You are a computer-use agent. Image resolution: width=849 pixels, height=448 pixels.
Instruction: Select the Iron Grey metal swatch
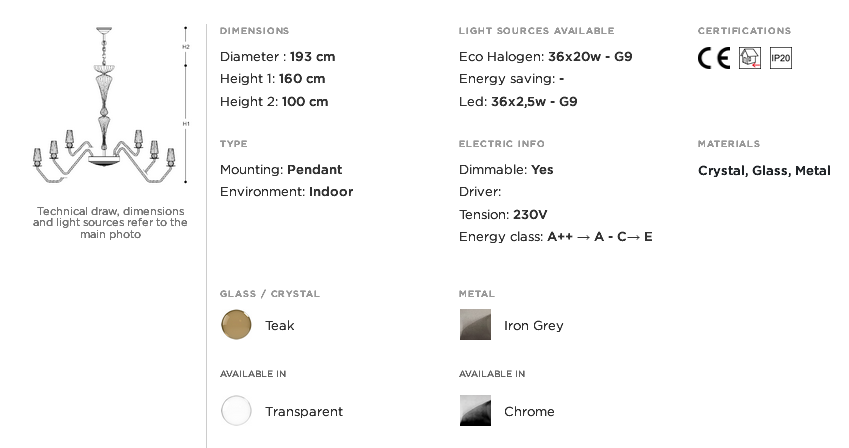[475, 324]
